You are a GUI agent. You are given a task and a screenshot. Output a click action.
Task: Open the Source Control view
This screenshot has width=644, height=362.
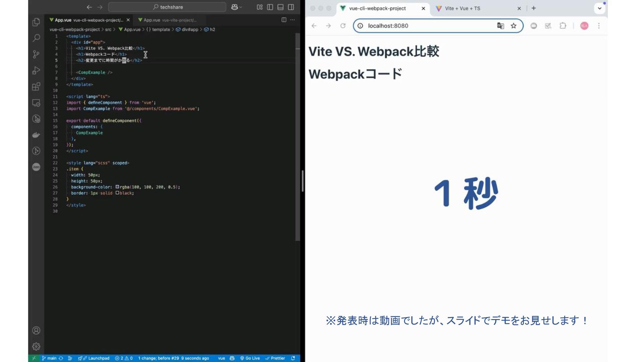click(x=36, y=54)
